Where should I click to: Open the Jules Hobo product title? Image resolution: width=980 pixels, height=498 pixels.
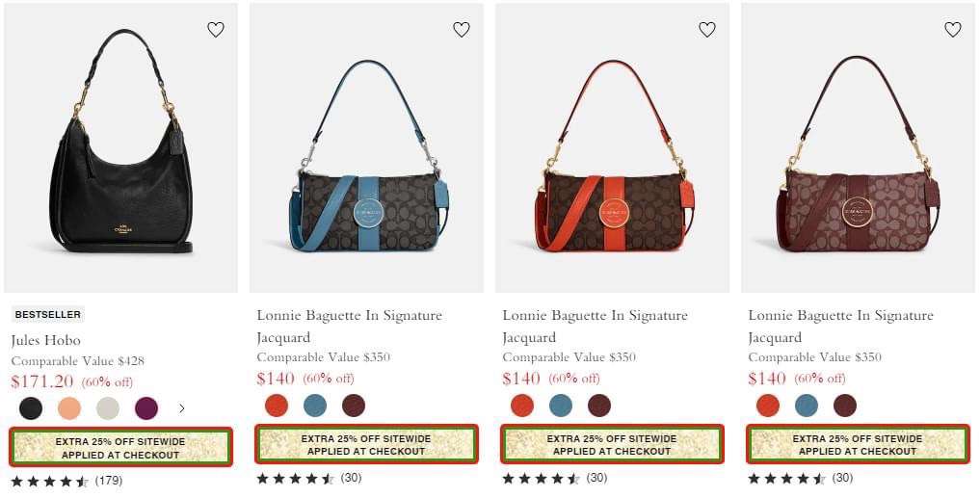click(45, 341)
